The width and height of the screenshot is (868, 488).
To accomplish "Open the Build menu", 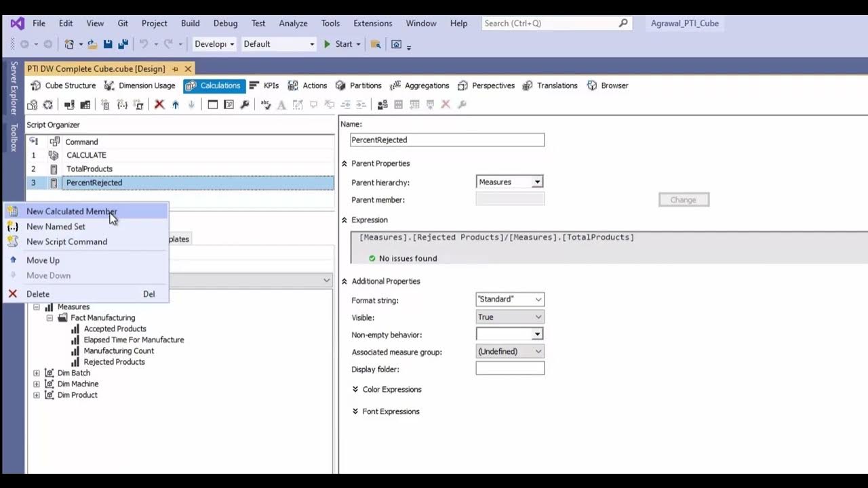I will [190, 23].
